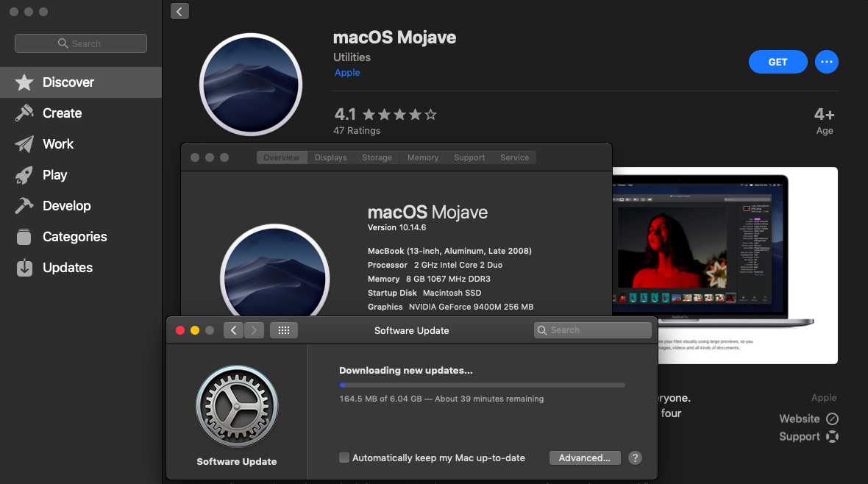Click the "Utilities" category text

tap(352, 57)
